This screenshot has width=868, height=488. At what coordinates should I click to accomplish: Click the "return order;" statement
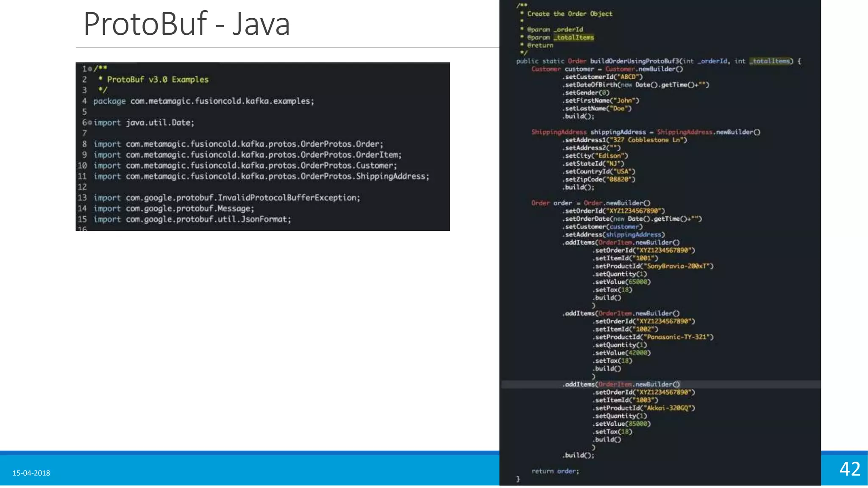[x=555, y=471]
